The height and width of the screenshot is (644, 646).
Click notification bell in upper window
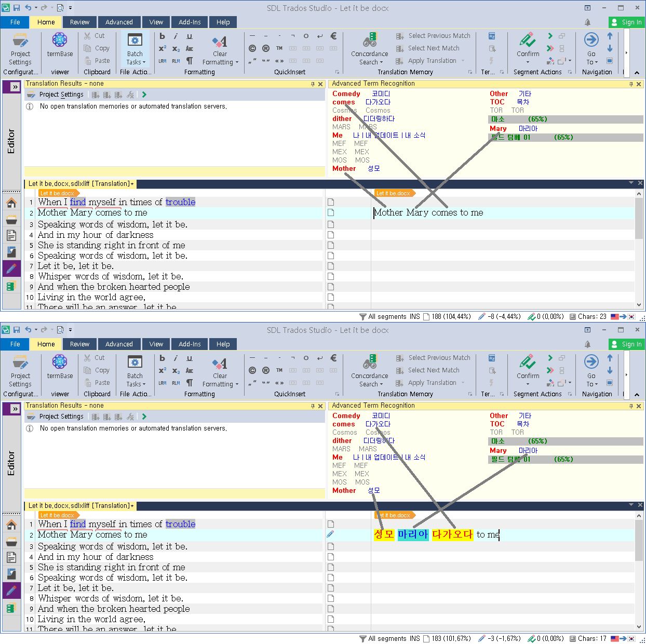(x=588, y=22)
